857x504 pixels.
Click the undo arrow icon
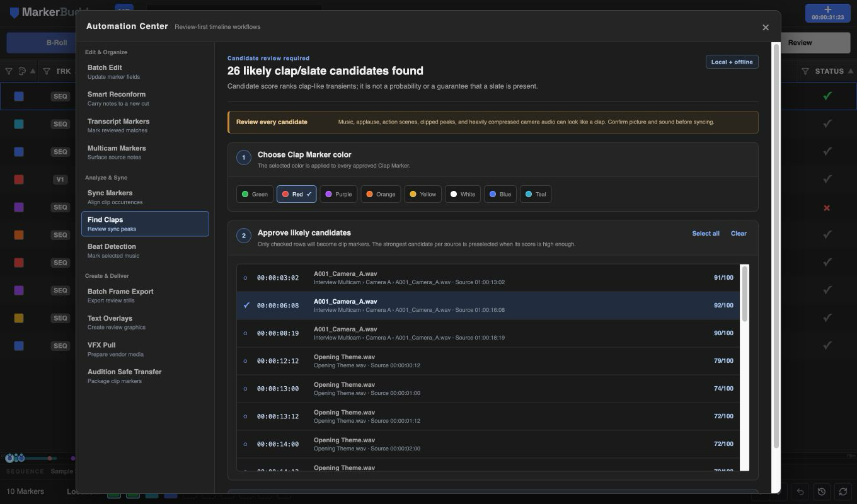coord(800,491)
